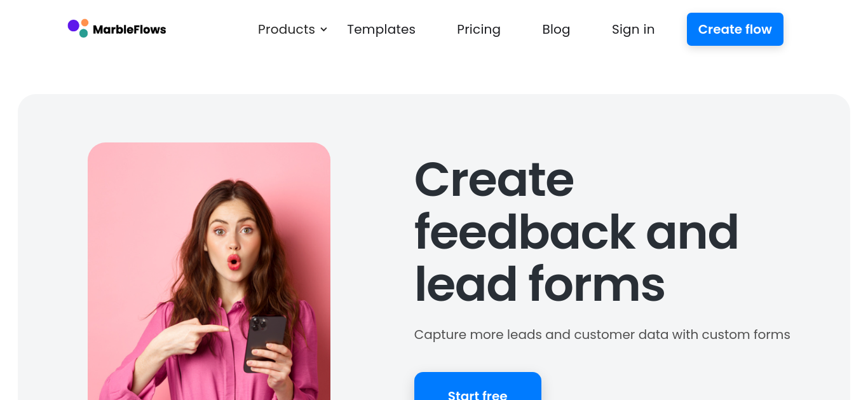Go to the Templates page

[381, 29]
